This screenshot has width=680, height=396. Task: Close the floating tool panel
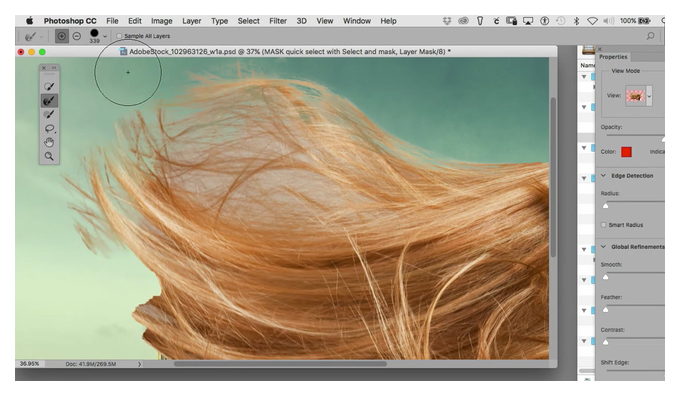pyautogui.click(x=44, y=68)
